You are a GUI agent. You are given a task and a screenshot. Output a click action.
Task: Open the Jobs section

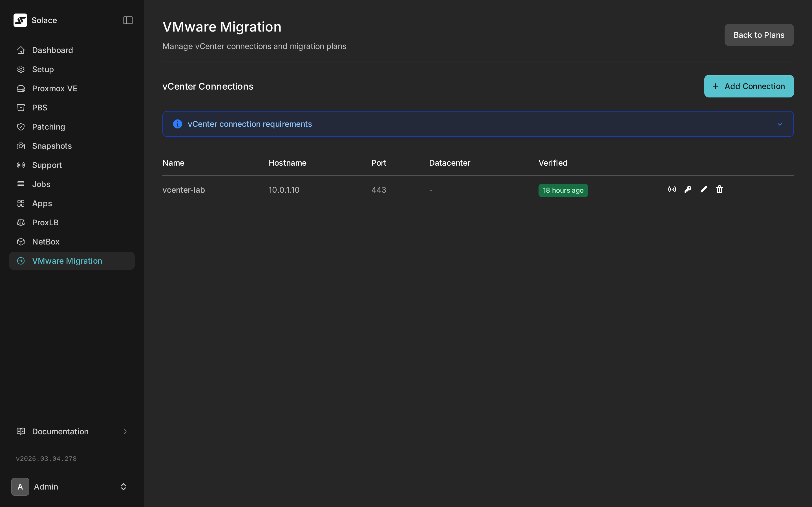click(x=41, y=184)
